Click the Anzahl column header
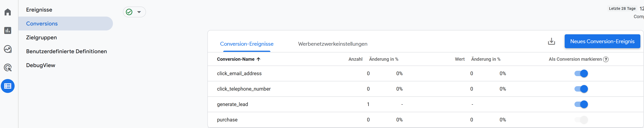Screen dimensions: 644x128 355,59
